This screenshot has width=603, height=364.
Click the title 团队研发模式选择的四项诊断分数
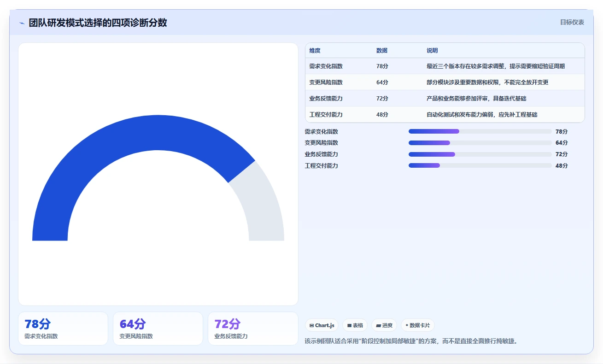[x=98, y=23]
